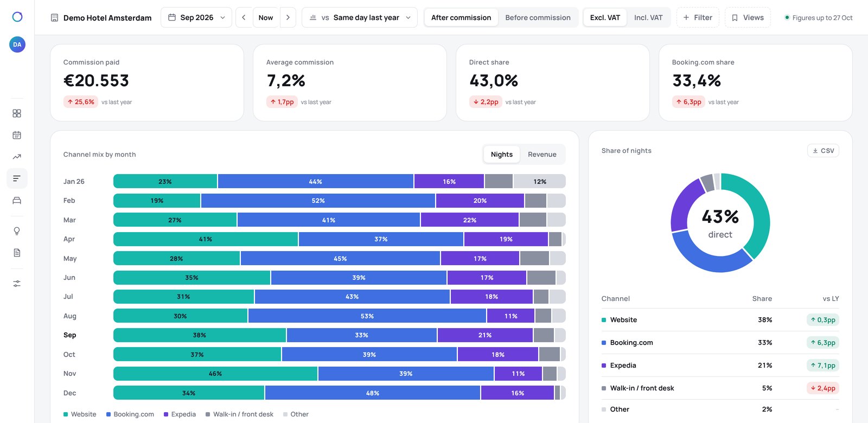Open the document report sidebar icon

[17, 253]
